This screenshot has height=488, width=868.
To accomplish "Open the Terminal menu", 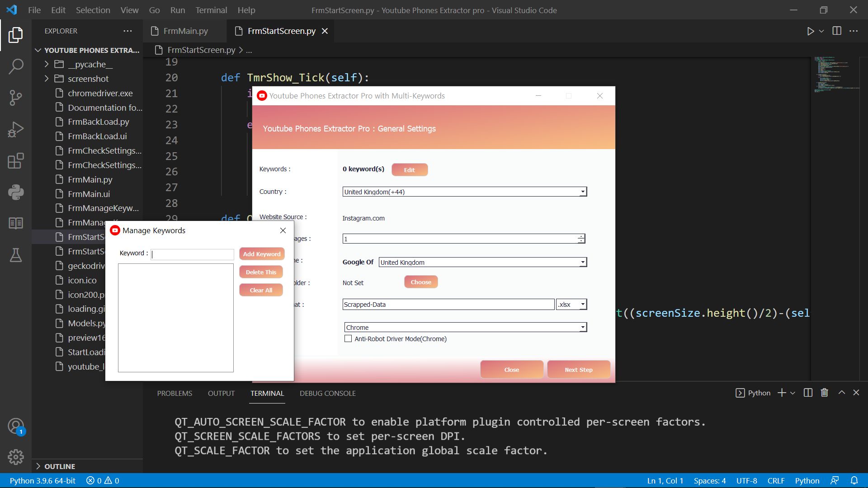I will tap(211, 10).
